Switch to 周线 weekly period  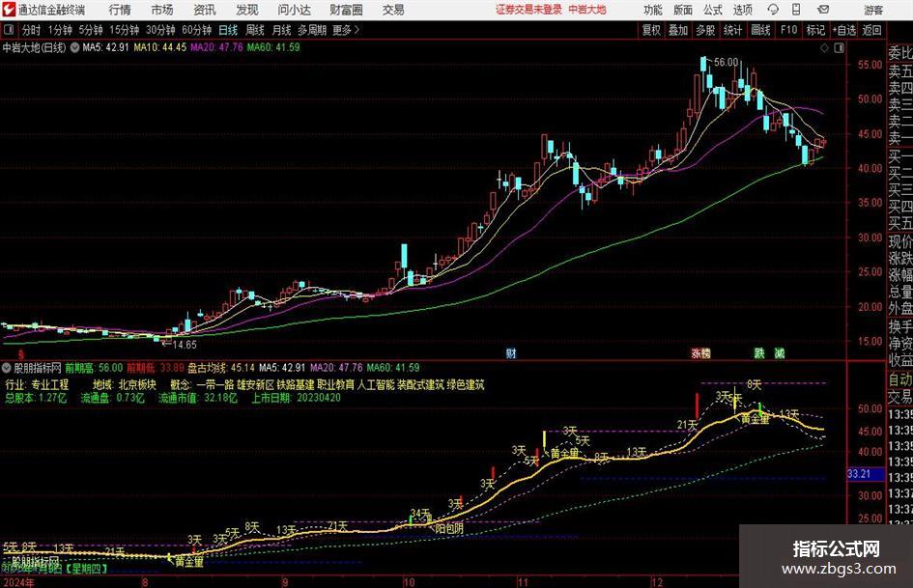pos(254,30)
